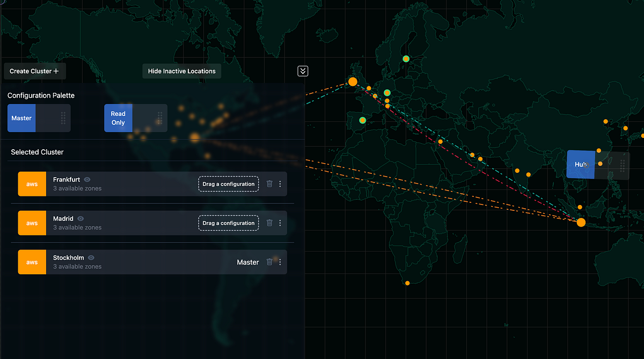Select Madrid green-ringed map marker
Screen dimensions: 644x359
click(362, 120)
